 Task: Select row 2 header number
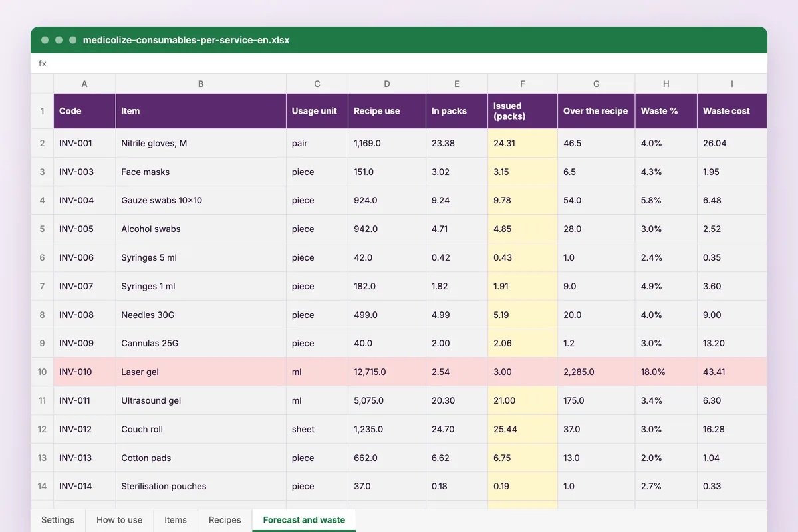[x=42, y=143]
